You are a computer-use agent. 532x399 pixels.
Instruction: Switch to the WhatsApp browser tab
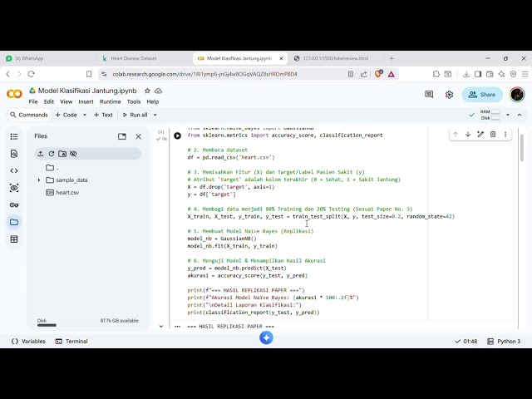(47, 58)
